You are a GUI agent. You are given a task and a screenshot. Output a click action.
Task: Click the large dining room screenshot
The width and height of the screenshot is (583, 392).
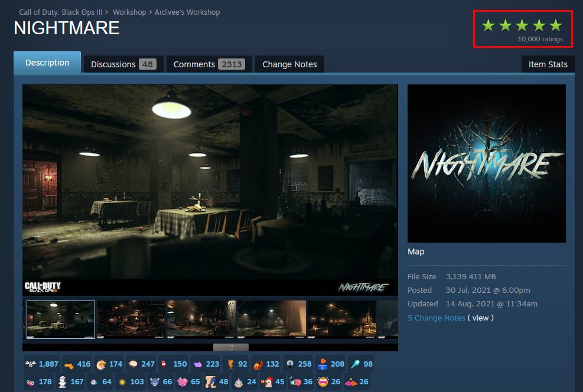click(x=210, y=190)
